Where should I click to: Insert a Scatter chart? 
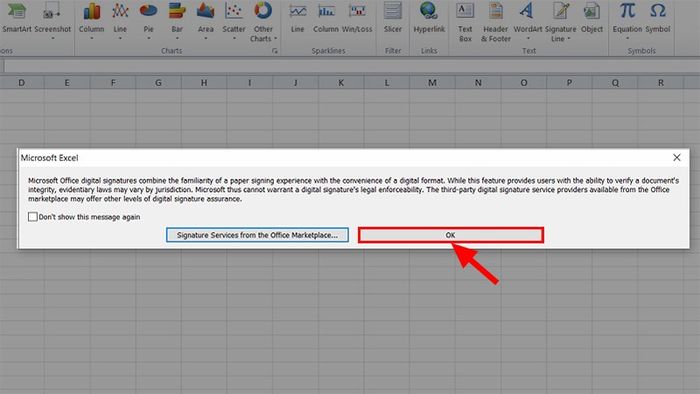tap(234, 18)
